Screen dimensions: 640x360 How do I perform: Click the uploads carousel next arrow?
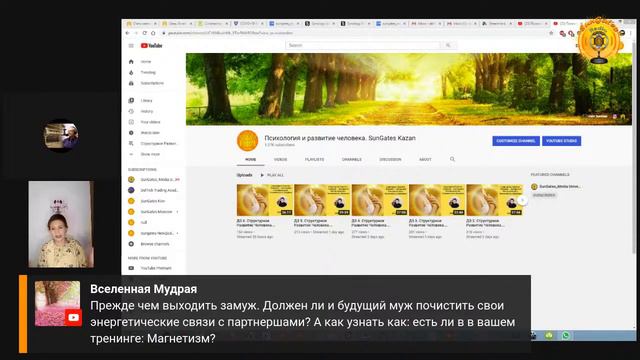pyautogui.click(x=522, y=200)
